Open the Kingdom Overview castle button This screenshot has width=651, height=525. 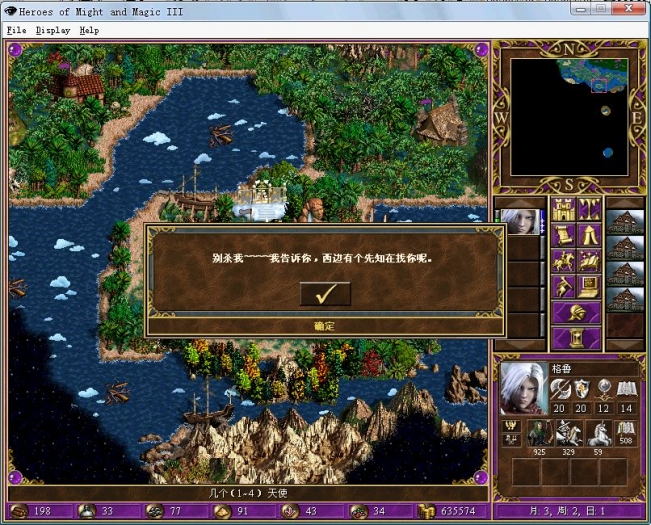563,210
